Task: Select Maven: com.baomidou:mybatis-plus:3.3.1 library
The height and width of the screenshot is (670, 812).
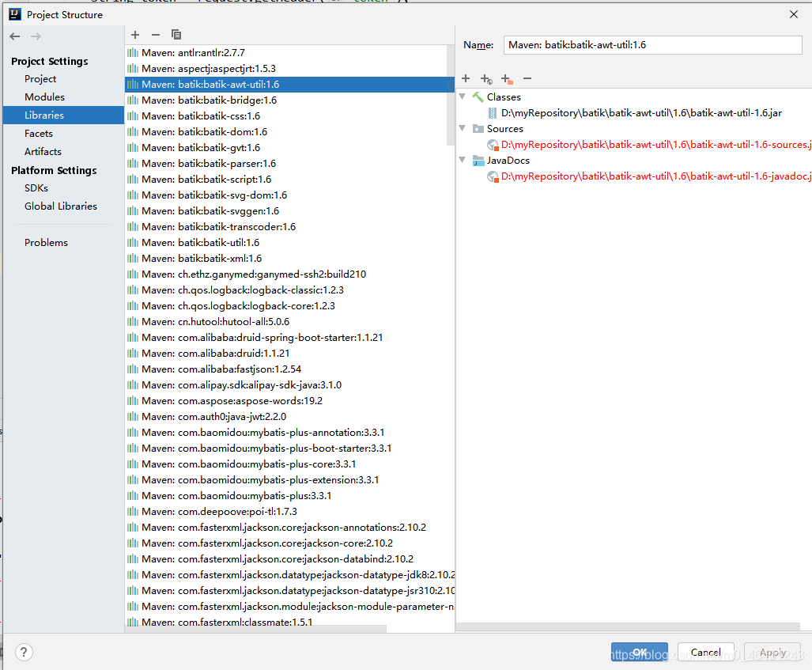Action: [x=289, y=495]
